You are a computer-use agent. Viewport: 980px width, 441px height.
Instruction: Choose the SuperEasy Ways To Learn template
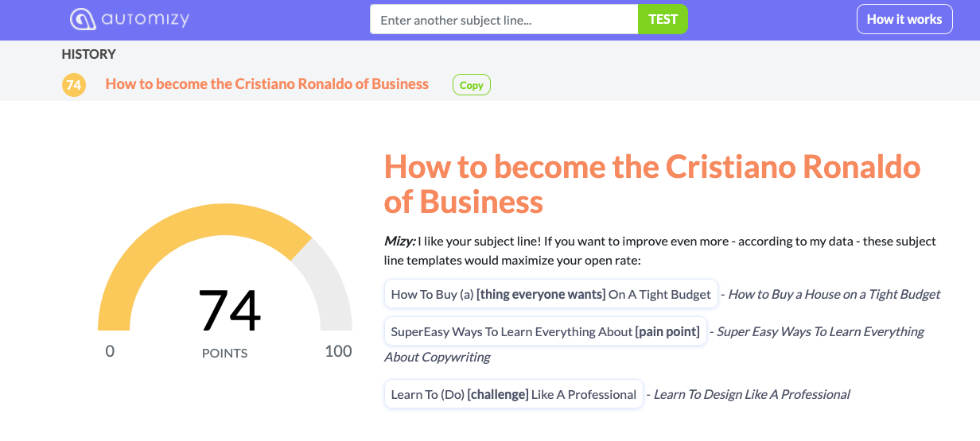[x=546, y=331]
